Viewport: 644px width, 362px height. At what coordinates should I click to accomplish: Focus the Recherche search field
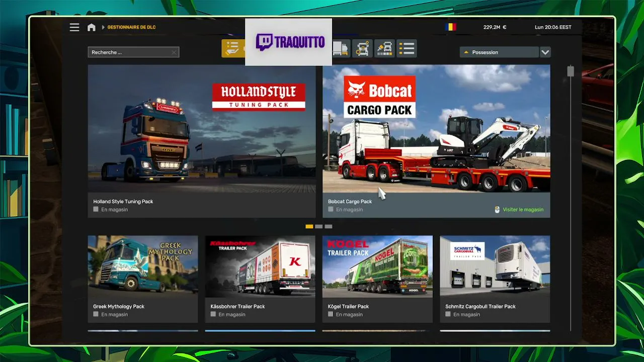(x=133, y=52)
